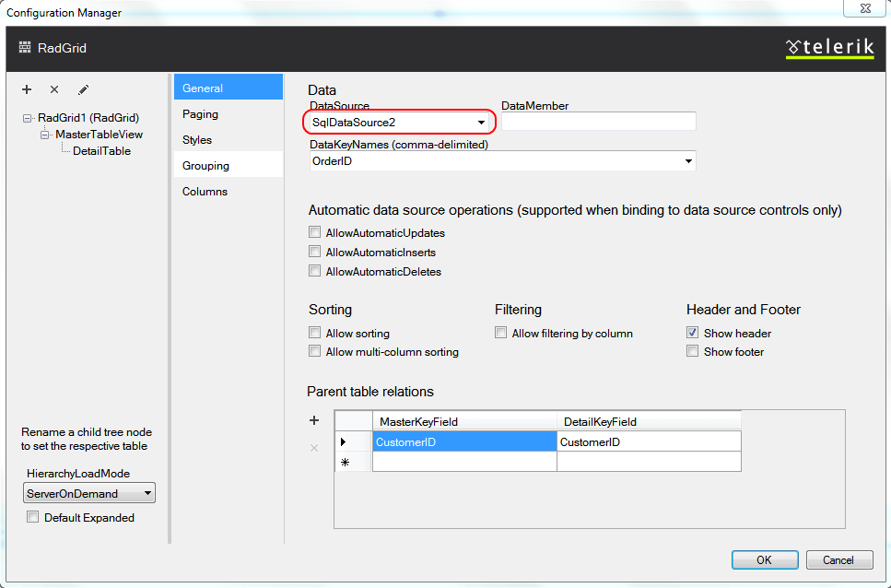Enable AllowAutomaticUpdates
This screenshot has width=891, height=588.
coord(314,232)
